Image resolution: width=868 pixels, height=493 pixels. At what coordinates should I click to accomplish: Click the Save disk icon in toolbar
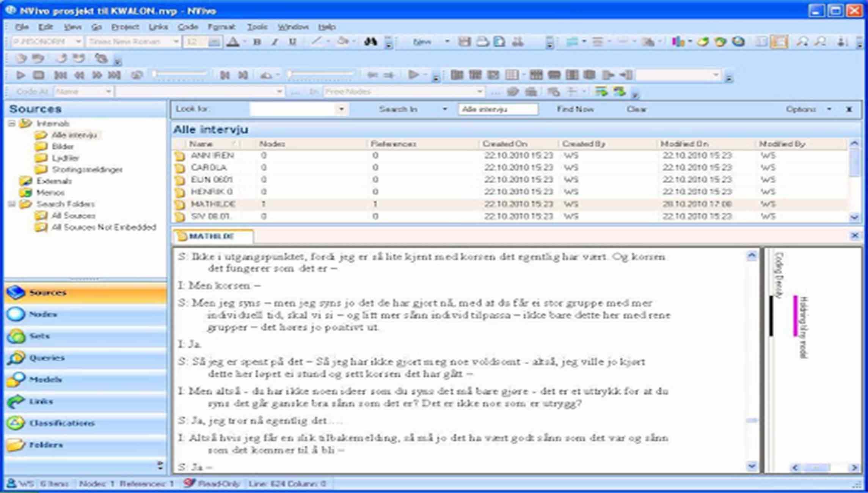point(464,42)
